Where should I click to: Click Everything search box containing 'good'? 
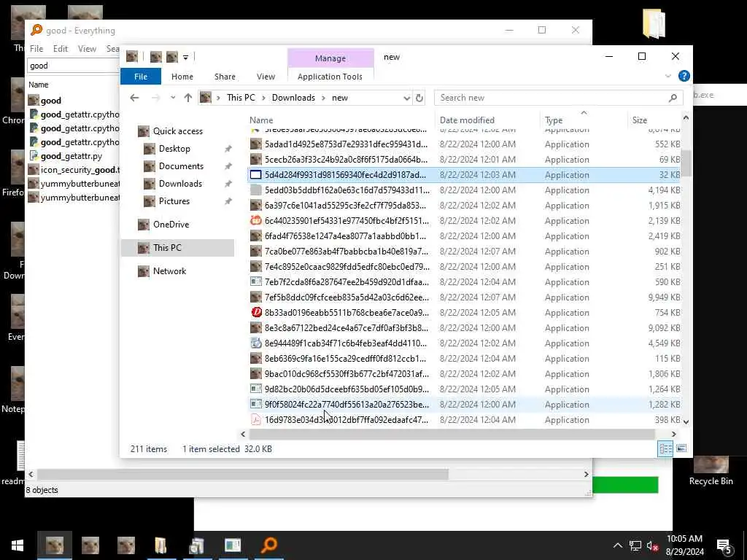pos(74,66)
